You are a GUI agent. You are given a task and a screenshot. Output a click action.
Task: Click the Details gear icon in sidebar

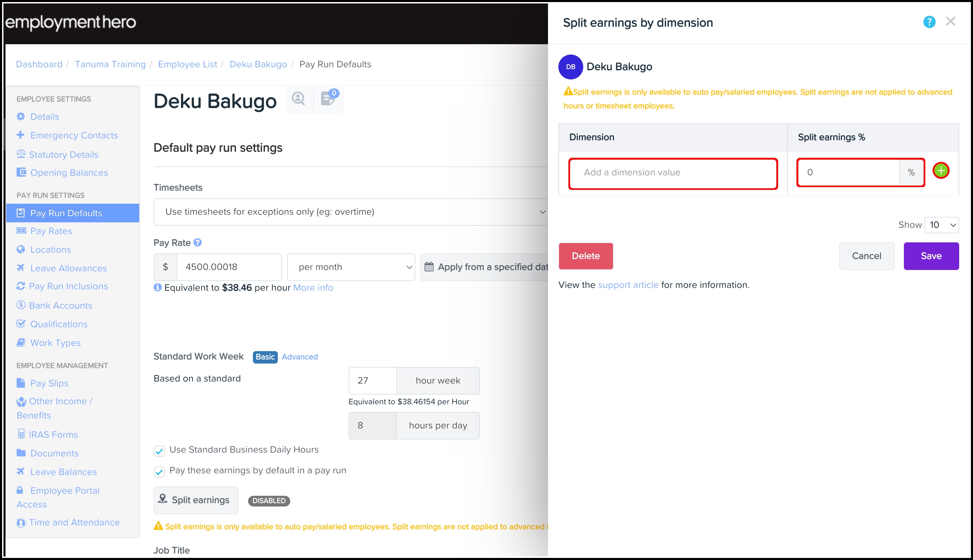[21, 117]
